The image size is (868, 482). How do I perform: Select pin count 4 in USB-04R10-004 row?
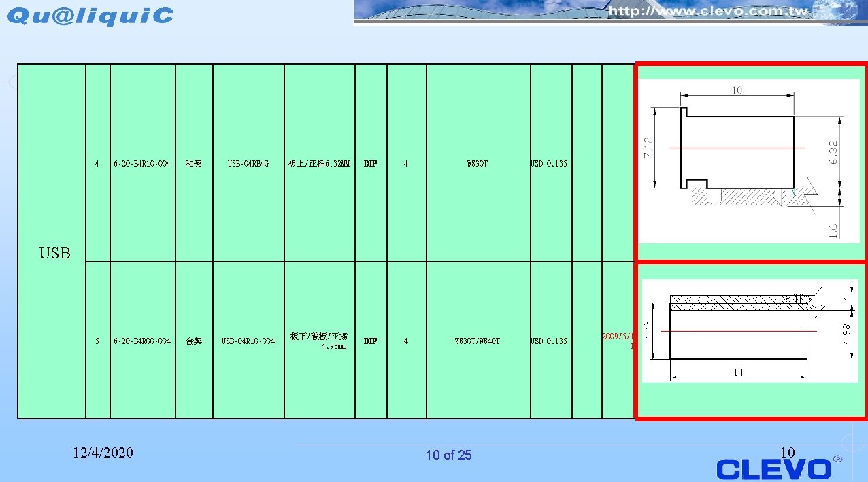406,341
